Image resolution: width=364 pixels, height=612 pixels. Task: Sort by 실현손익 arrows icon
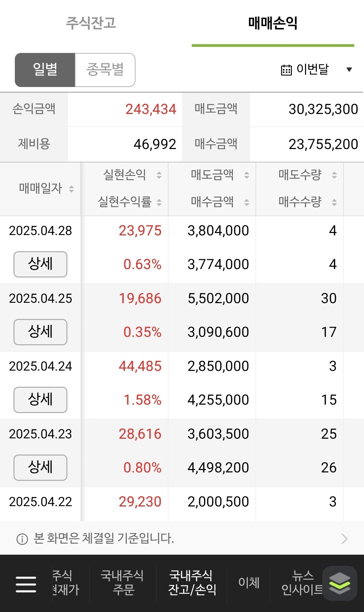point(159,175)
